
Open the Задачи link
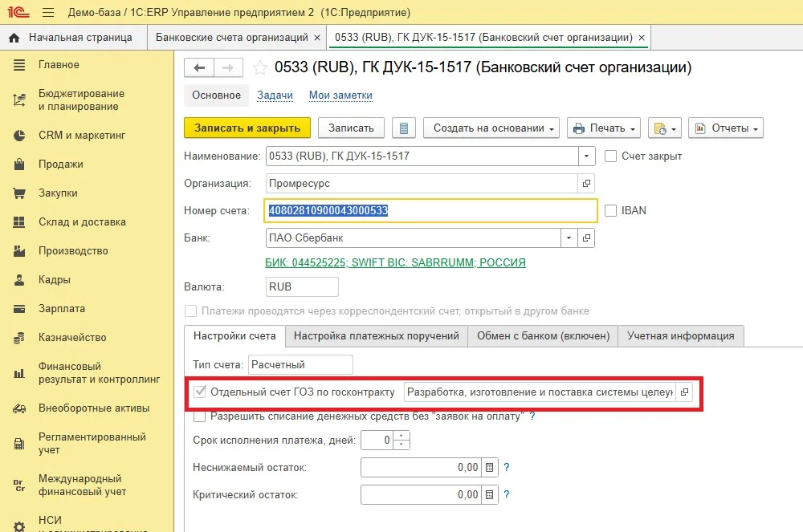[x=275, y=95]
